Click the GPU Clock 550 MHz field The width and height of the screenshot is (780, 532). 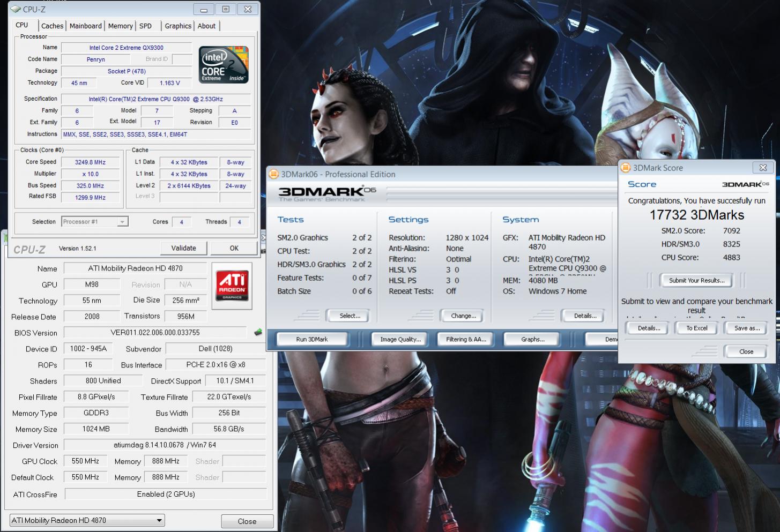tap(86, 461)
